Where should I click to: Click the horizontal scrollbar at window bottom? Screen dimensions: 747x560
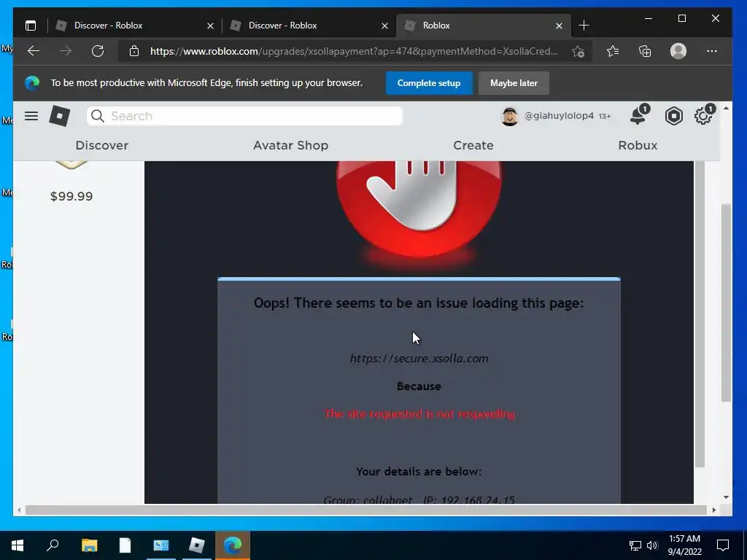(x=366, y=510)
